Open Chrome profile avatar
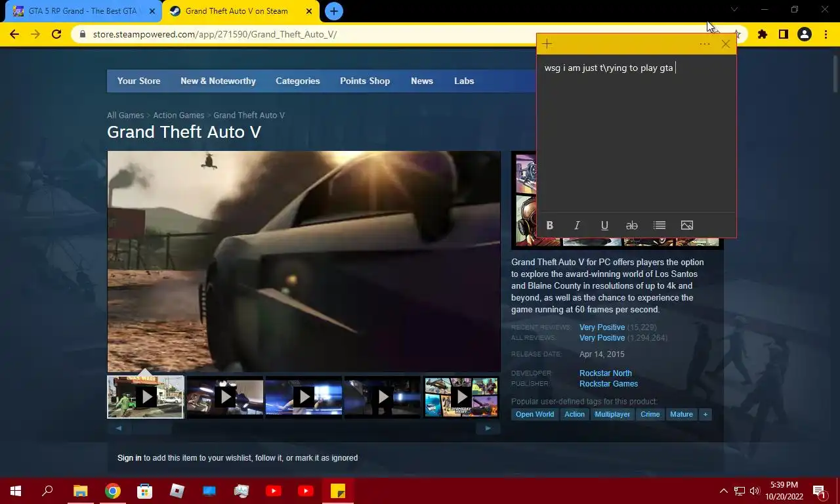The image size is (840, 504). coord(805,34)
